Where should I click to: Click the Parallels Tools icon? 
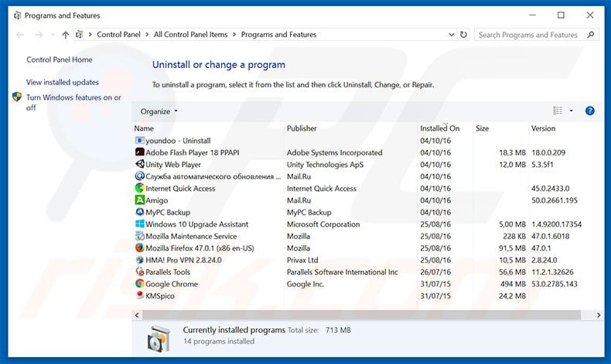[139, 272]
